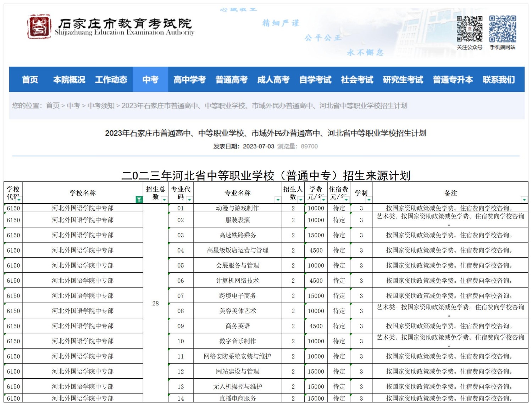The height and width of the screenshot is (406, 532).
Task: Click the 招生总数 cell showing 28
Action: tap(155, 304)
